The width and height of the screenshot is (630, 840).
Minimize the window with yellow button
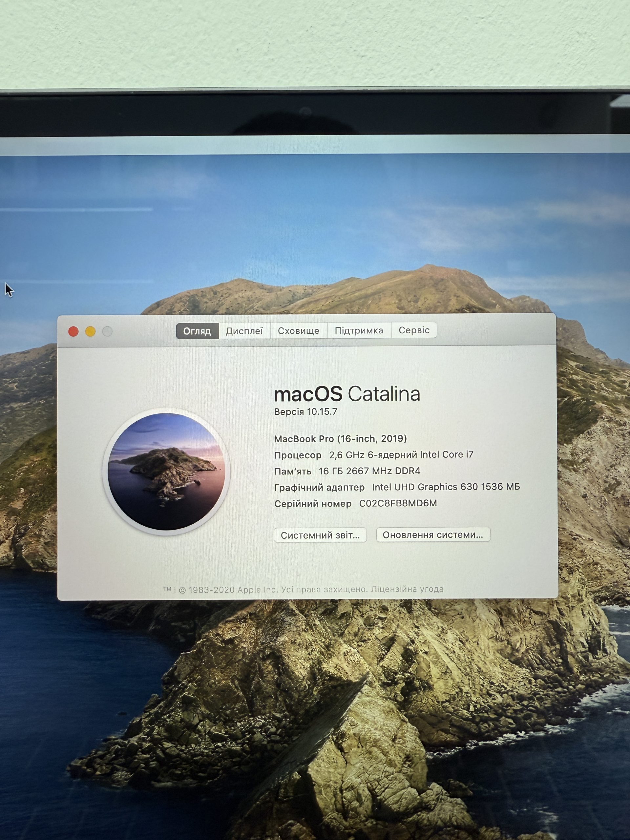(x=90, y=331)
